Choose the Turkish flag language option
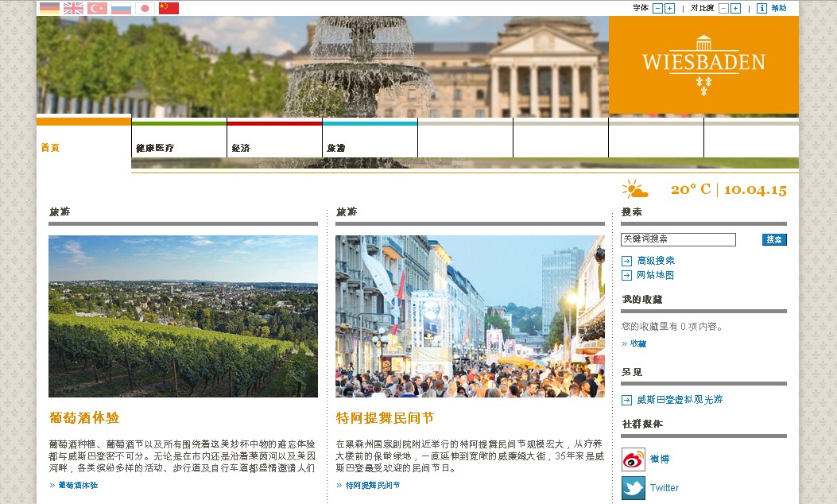 tap(97, 8)
